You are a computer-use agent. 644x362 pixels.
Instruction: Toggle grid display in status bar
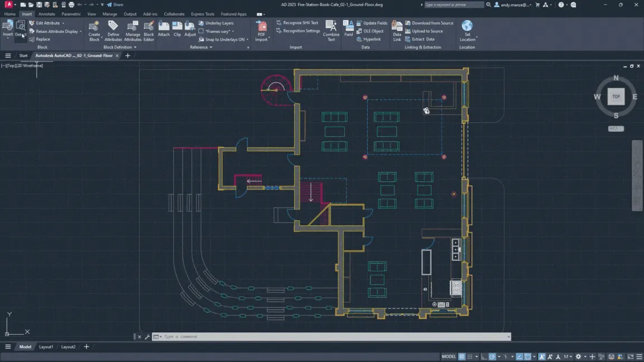click(461, 356)
